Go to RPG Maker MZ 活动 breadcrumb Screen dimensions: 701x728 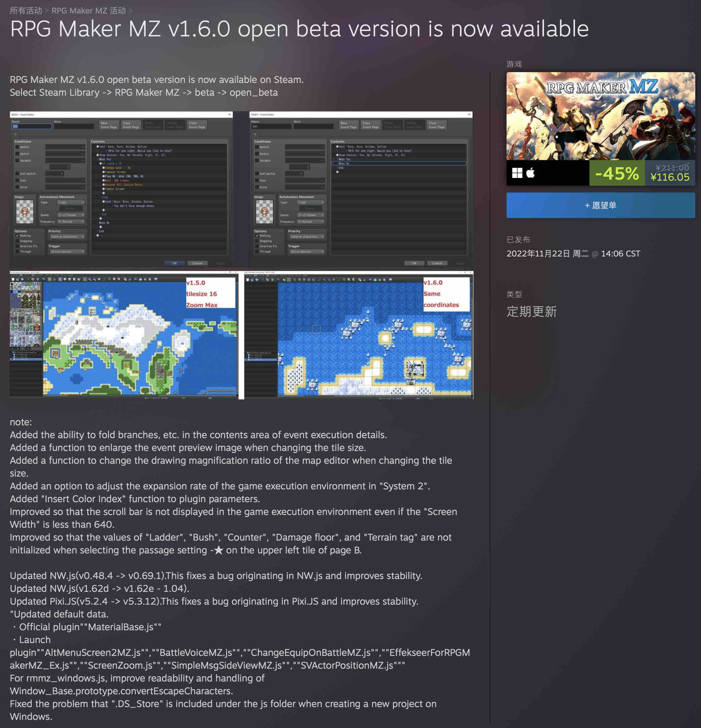pyautogui.click(x=89, y=10)
